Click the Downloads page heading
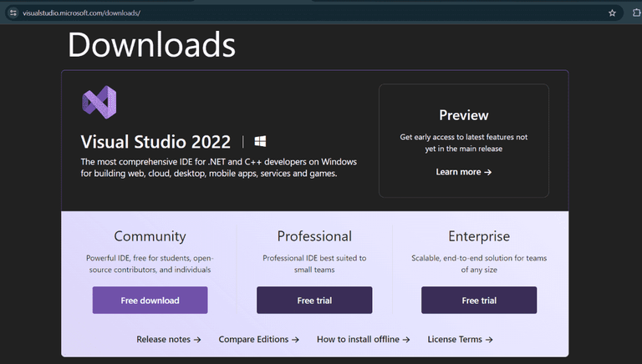This screenshot has height=364, width=642. (x=151, y=45)
